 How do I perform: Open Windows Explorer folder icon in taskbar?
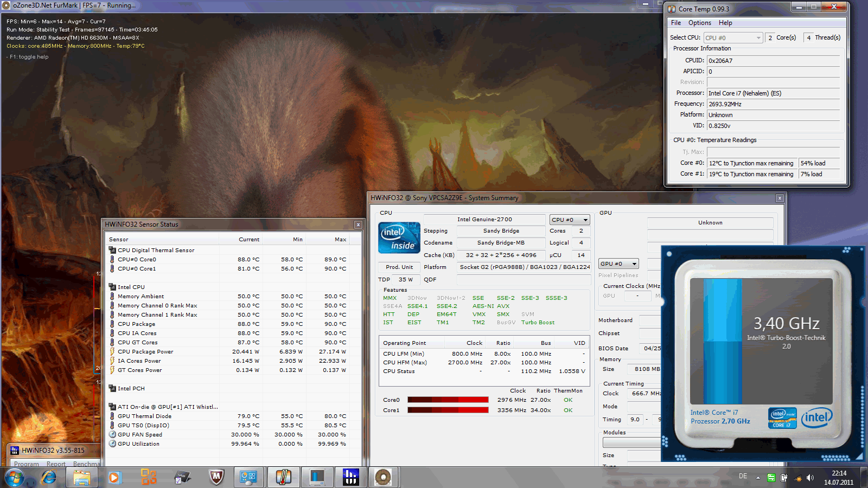[x=81, y=477]
